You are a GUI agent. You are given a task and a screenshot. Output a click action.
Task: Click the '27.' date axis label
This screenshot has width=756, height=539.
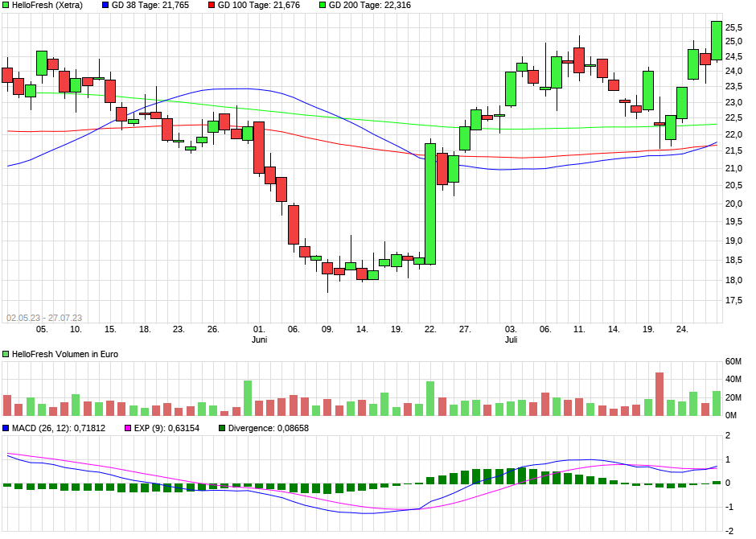(465, 329)
